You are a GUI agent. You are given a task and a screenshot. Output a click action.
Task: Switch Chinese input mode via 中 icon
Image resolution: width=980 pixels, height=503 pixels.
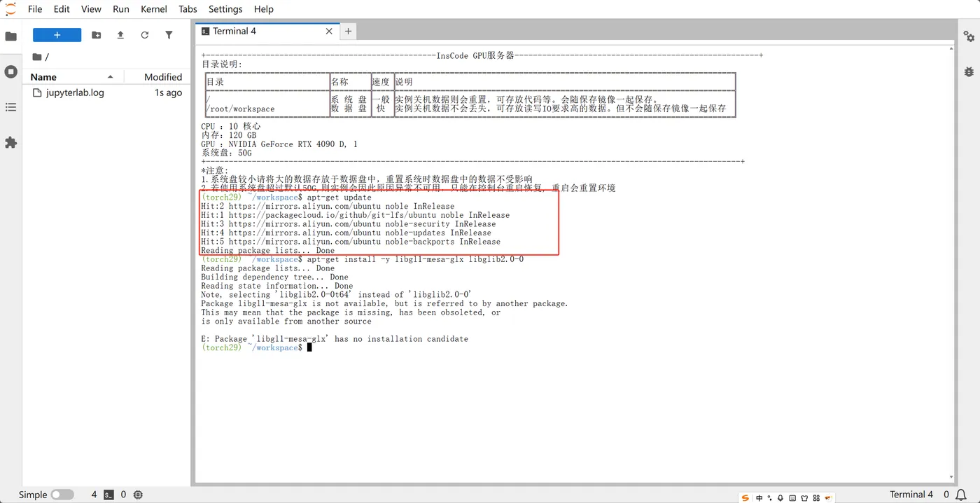point(759,498)
